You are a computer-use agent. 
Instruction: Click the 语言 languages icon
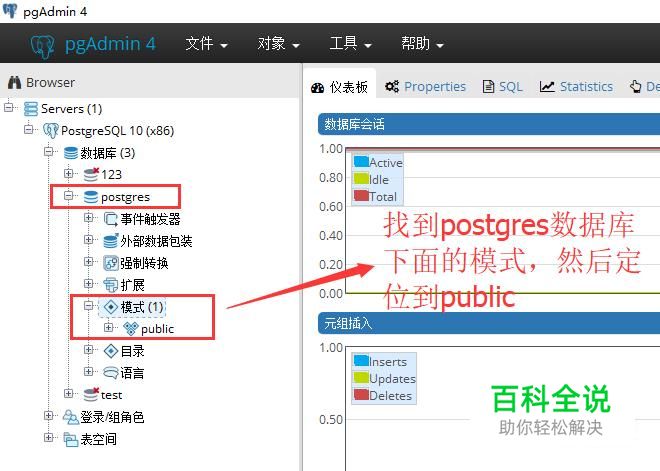111,373
